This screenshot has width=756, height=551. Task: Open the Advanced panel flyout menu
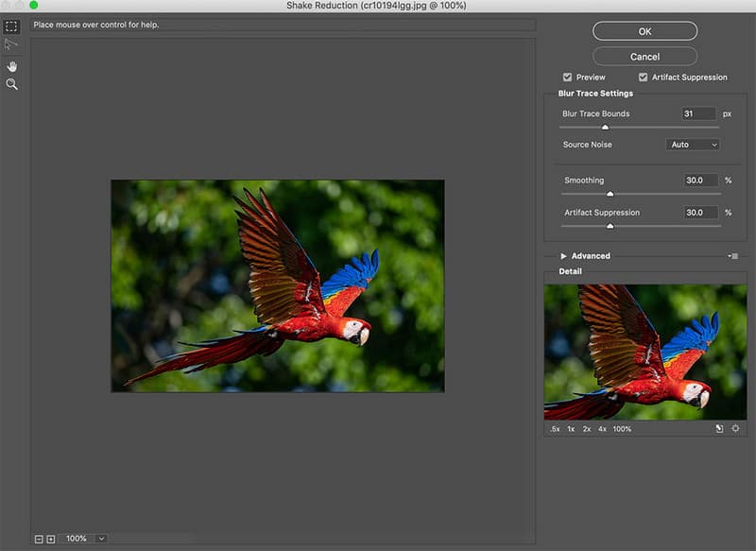pyautogui.click(x=733, y=256)
